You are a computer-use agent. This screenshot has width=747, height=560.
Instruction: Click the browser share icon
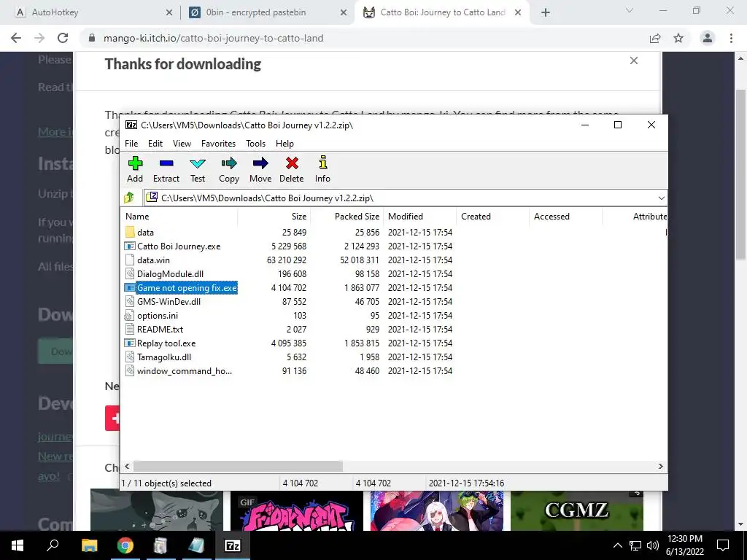tap(655, 38)
